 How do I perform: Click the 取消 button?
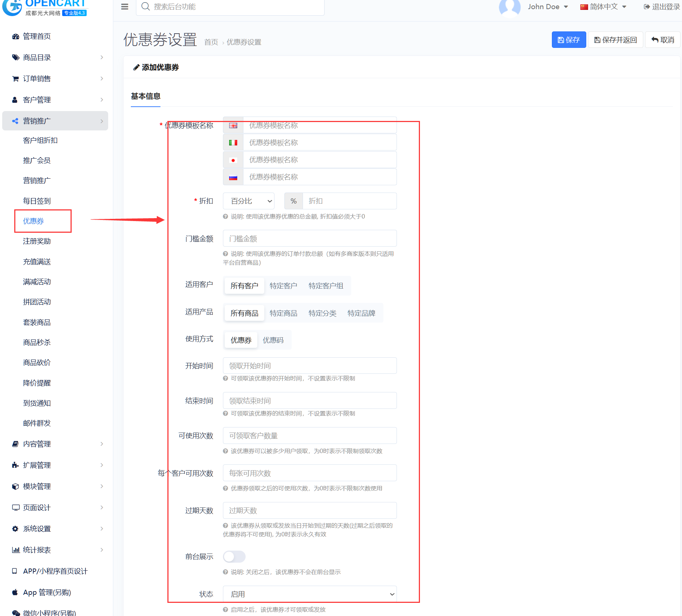(663, 40)
